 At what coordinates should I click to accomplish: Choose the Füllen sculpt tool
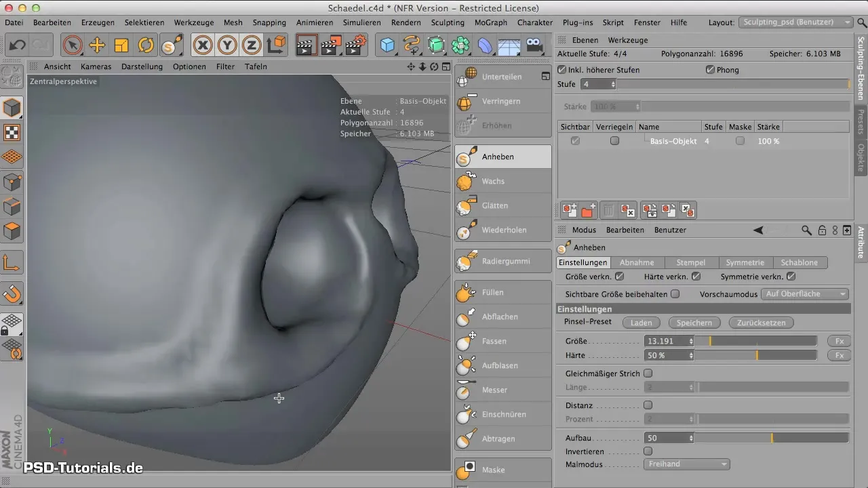503,292
